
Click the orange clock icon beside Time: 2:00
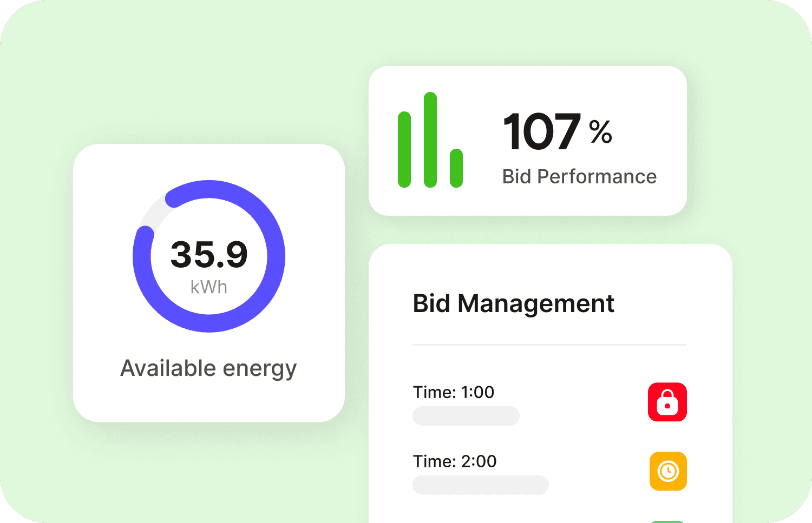[668, 471]
